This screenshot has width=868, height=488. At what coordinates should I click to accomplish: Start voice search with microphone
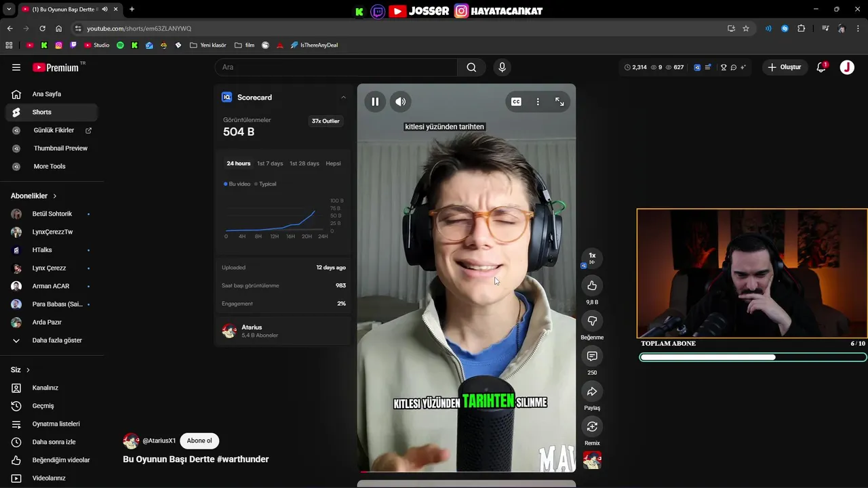point(502,67)
